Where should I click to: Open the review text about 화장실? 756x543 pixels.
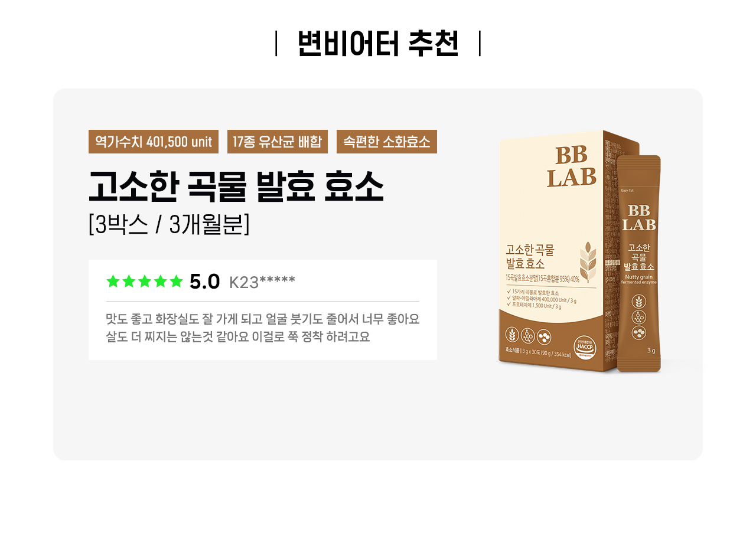point(262,328)
